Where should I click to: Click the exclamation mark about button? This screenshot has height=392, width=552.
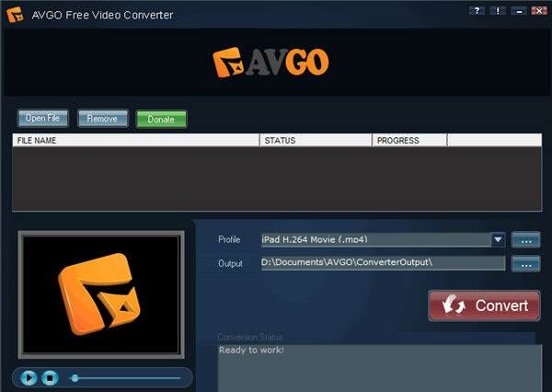498,11
